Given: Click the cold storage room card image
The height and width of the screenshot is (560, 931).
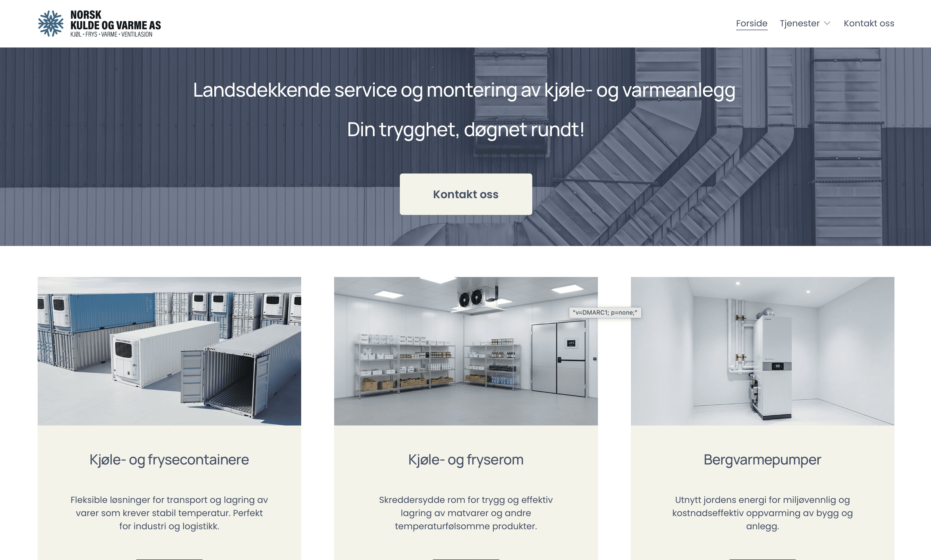Looking at the screenshot, I should point(465,351).
